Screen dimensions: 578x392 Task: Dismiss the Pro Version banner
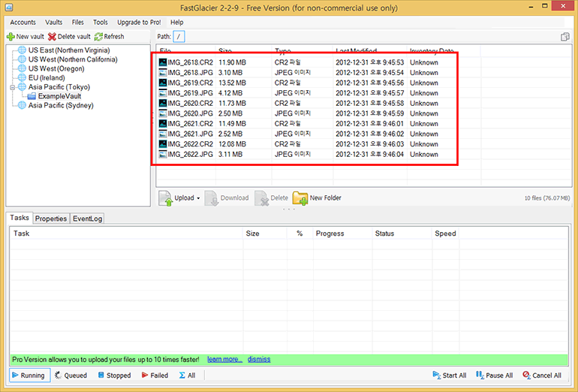pyautogui.click(x=259, y=360)
